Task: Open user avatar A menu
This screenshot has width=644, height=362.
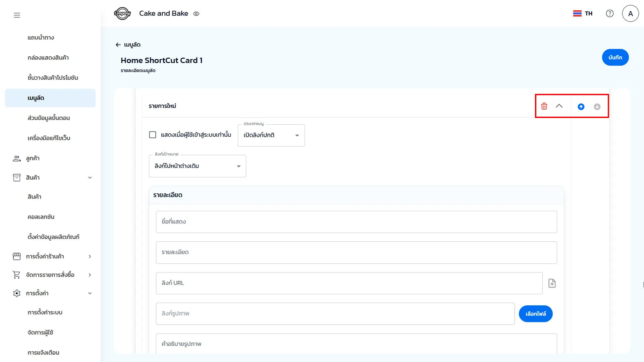Action: tap(630, 13)
